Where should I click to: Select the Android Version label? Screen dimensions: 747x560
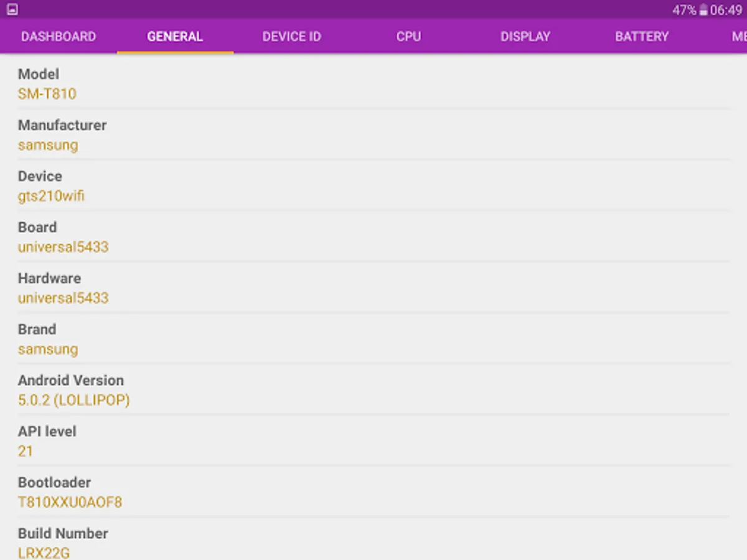[x=71, y=380]
